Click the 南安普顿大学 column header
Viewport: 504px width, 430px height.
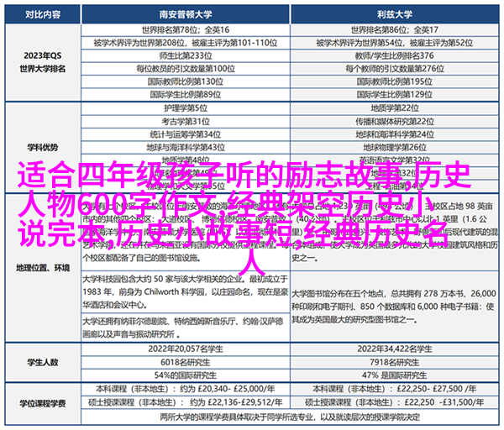coord(186,14)
